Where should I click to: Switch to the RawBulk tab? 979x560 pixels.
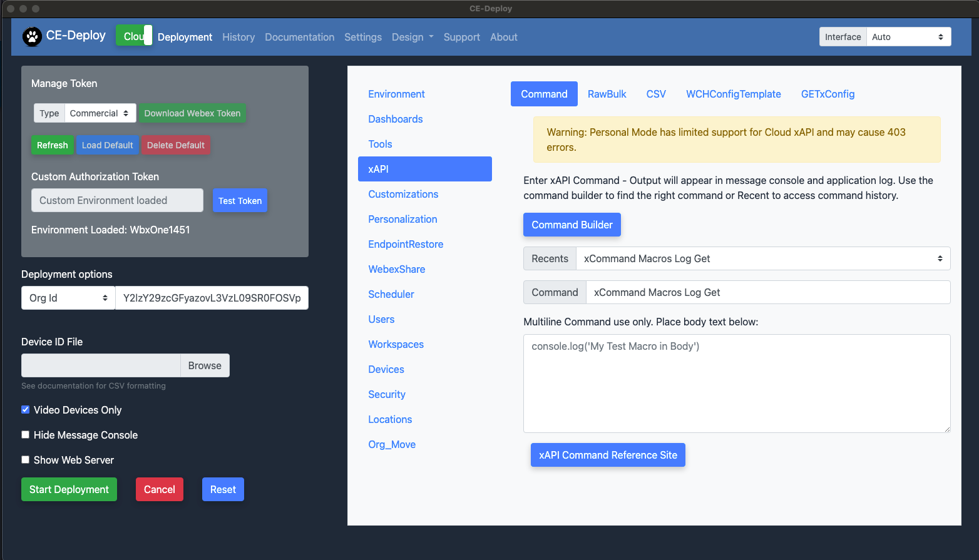point(607,94)
